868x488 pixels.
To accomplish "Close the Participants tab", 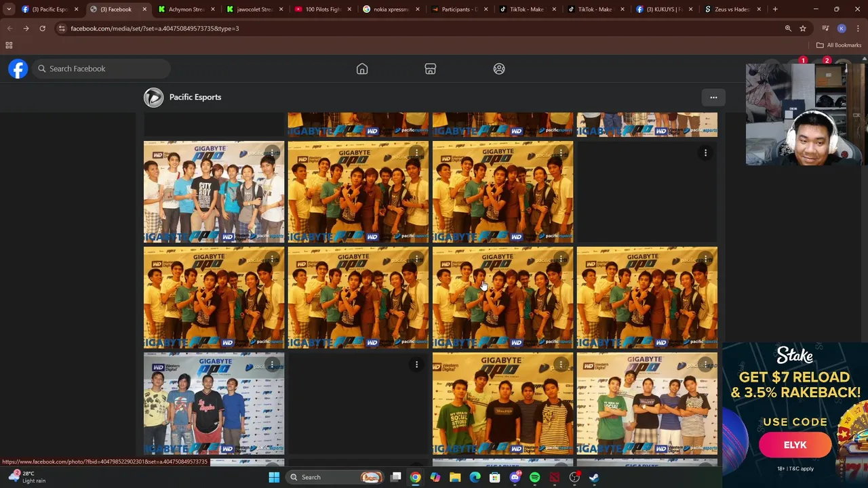I will pos(486,9).
